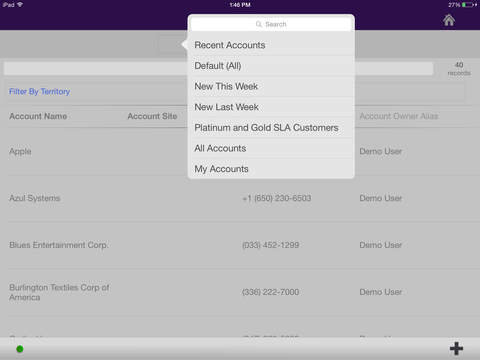Click Demo User in Blues Entertainment row
The image size is (480, 360).
(x=380, y=245)
